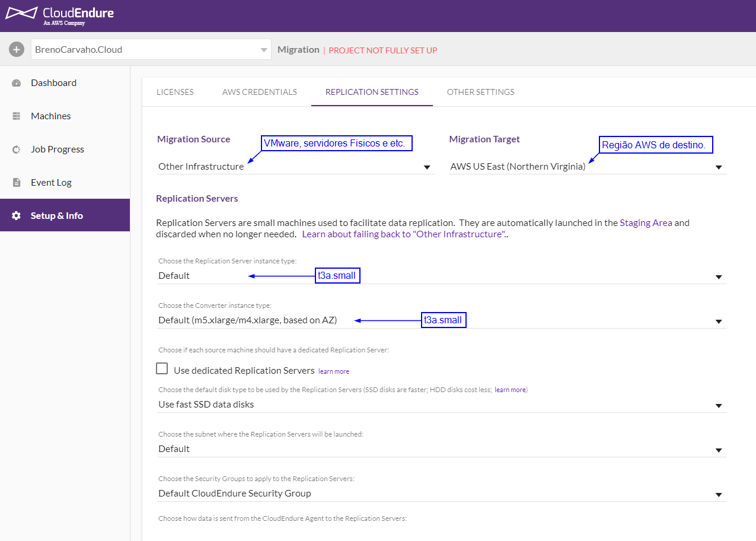Click the CloudEndure logo icon
This screenshot has height=541, width=756.
[x=21, y=13]
